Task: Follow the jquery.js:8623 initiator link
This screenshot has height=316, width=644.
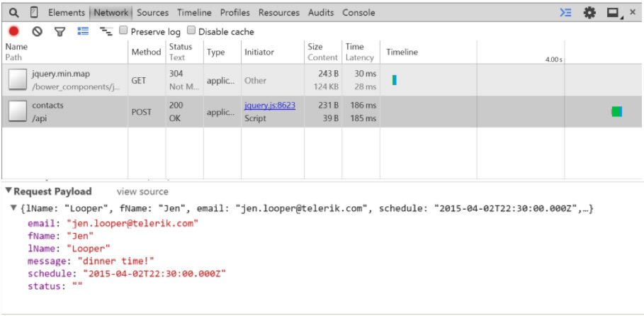Action: (270, 106)
